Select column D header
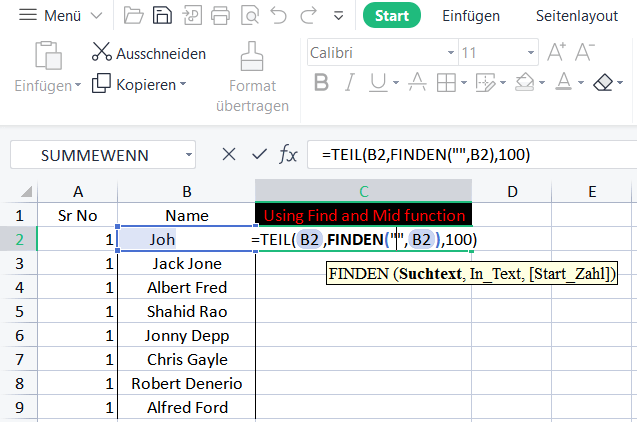 pyautogui.click(x=512, y=191)
